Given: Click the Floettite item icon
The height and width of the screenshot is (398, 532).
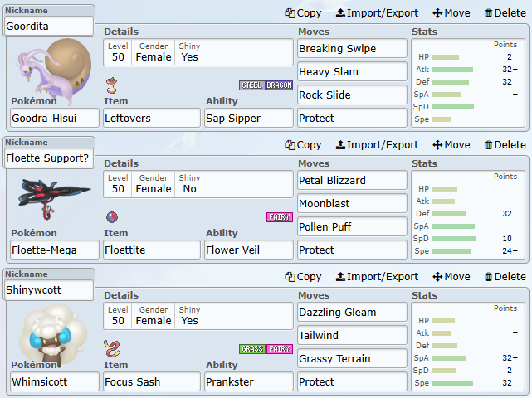Looking at the screenshot, I should (x=112, y=217).
